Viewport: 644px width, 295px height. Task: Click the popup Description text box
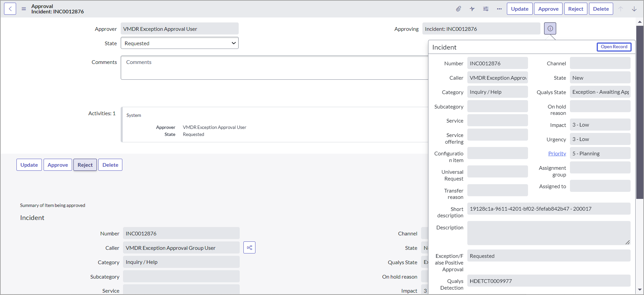548,233
